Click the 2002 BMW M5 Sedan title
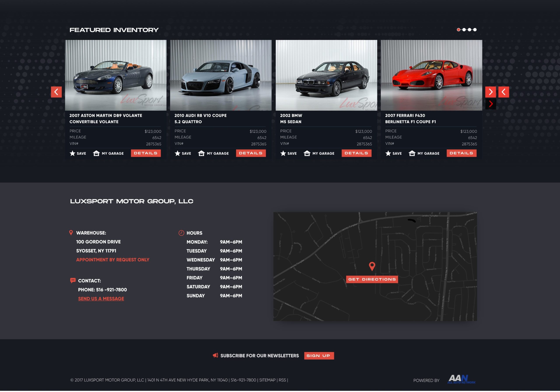This screenshot has width=560, height=392. pyautogui.click(x=291, y=119)
